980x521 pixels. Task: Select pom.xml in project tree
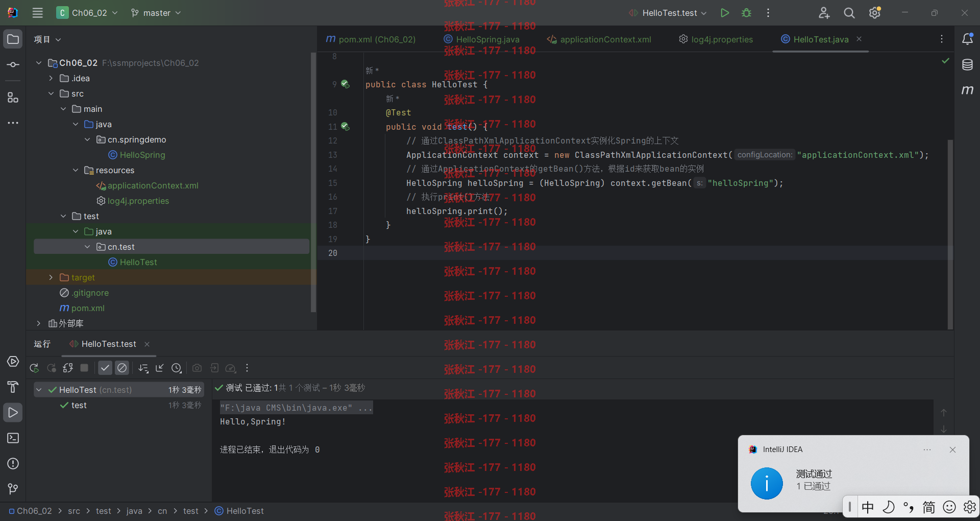point(82,308)
